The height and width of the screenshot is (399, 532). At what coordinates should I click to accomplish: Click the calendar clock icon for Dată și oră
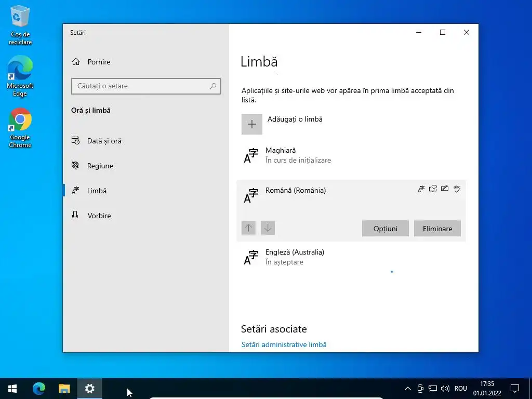[75, 140]
